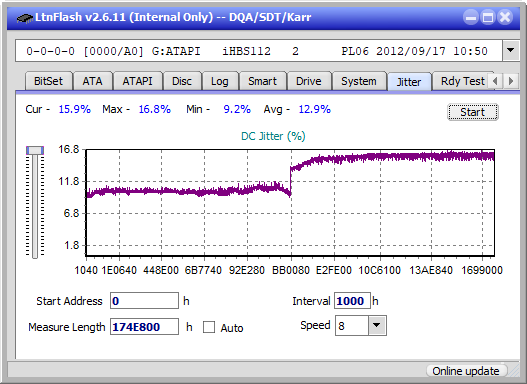Open the Disc tab
Screen dimensions: 527x384
point(182,81)
